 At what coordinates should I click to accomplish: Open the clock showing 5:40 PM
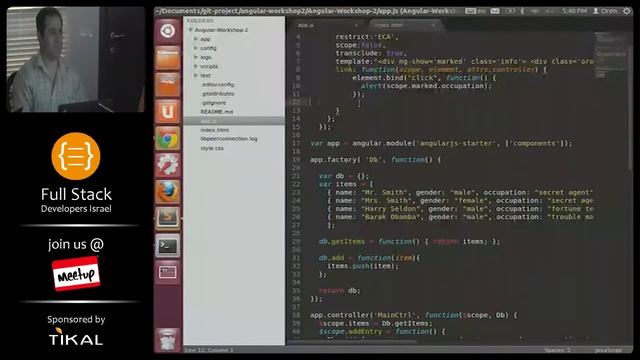(574, 11)
